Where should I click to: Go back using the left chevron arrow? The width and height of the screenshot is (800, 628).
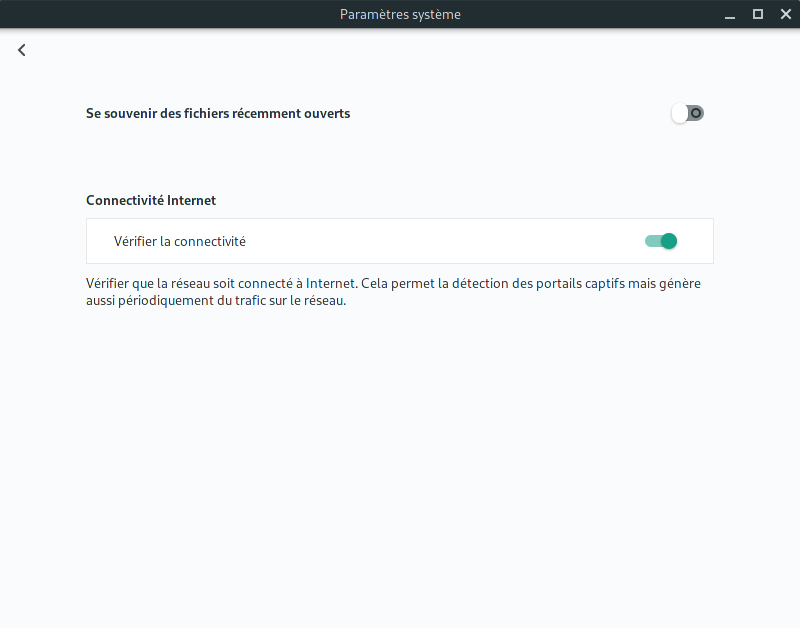click(x=21, y=50)
